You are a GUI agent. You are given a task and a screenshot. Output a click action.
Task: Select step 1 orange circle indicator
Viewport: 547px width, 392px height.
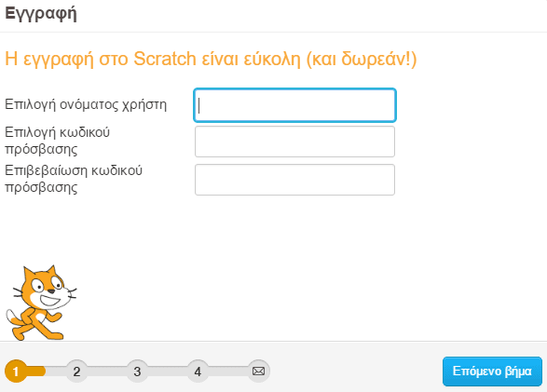coord(16,372)
